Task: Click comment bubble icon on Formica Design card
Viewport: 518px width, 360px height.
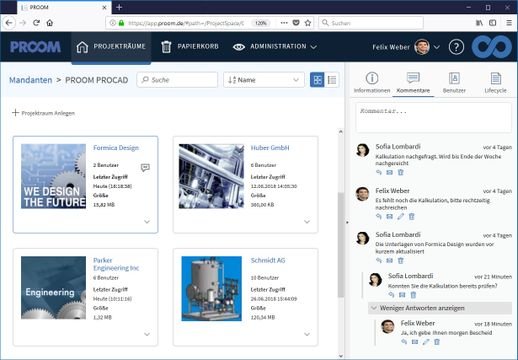Action: click(145, 167)
